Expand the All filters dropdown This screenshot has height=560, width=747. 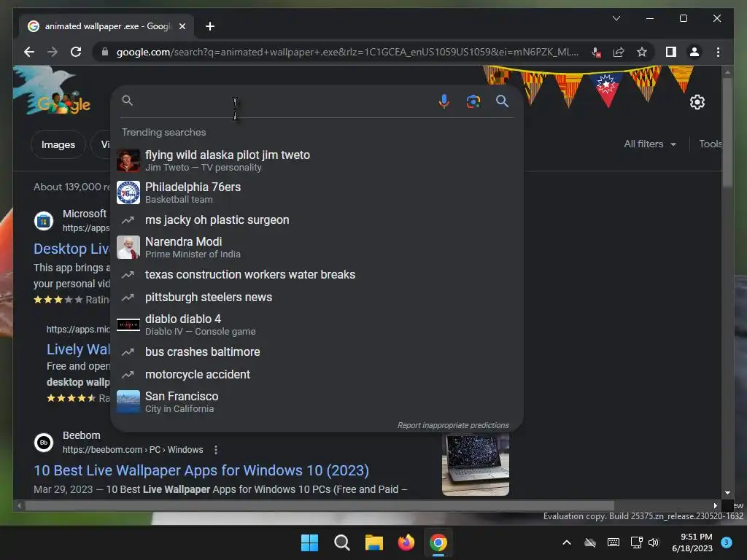650,144
